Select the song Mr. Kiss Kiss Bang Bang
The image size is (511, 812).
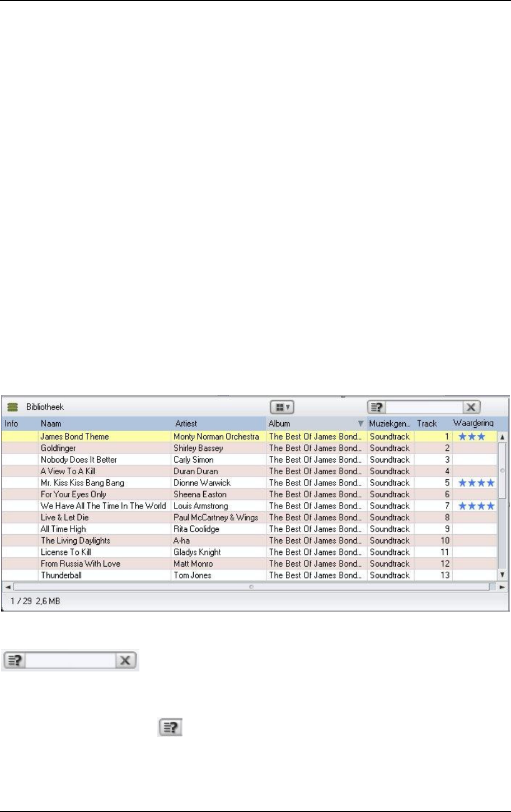click(x=82, y=483)
